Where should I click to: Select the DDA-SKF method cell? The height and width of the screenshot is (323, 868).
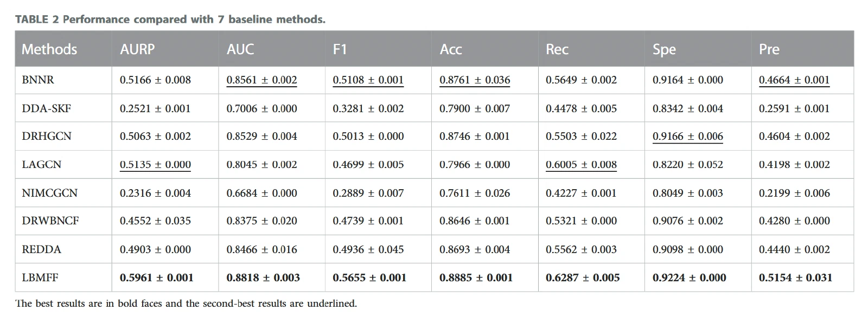coord(47,108)
